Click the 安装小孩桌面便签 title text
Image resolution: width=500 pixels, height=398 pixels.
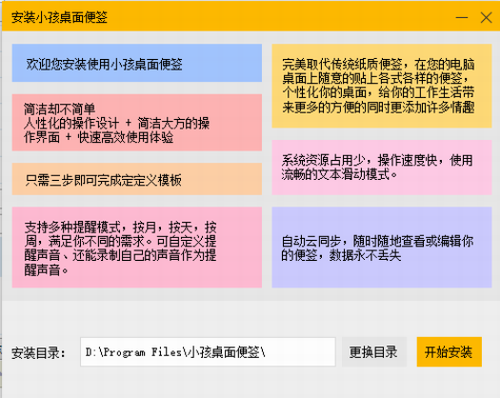point(59,17)
